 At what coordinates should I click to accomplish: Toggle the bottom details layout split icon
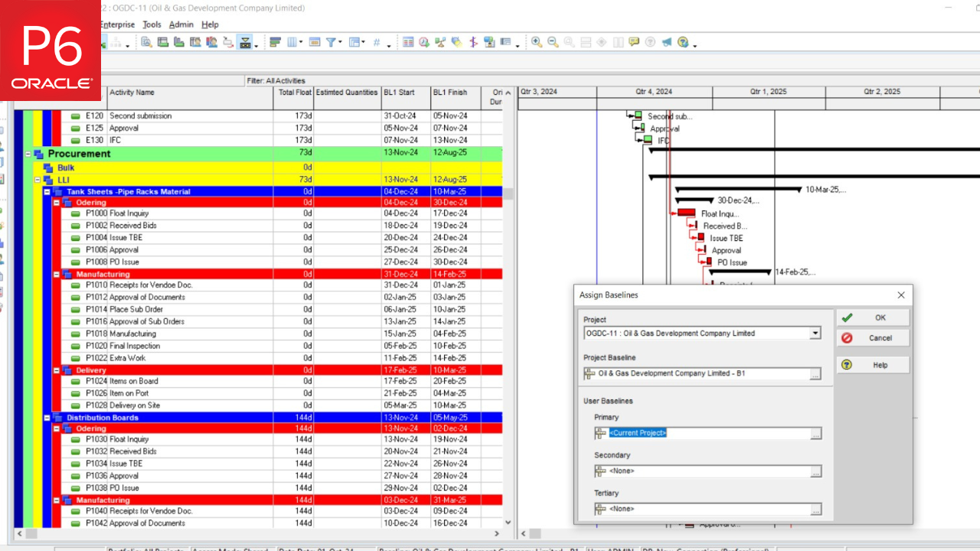[586, 42]
